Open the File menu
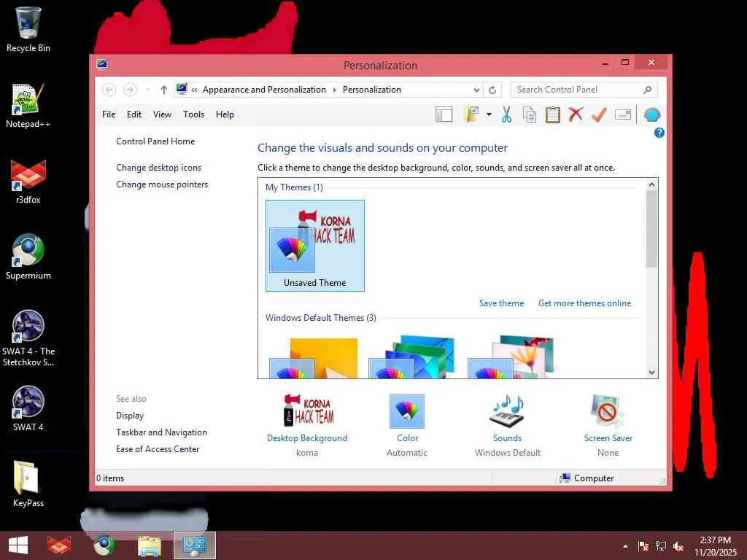The image size is (747, 560). click(109, 114)
